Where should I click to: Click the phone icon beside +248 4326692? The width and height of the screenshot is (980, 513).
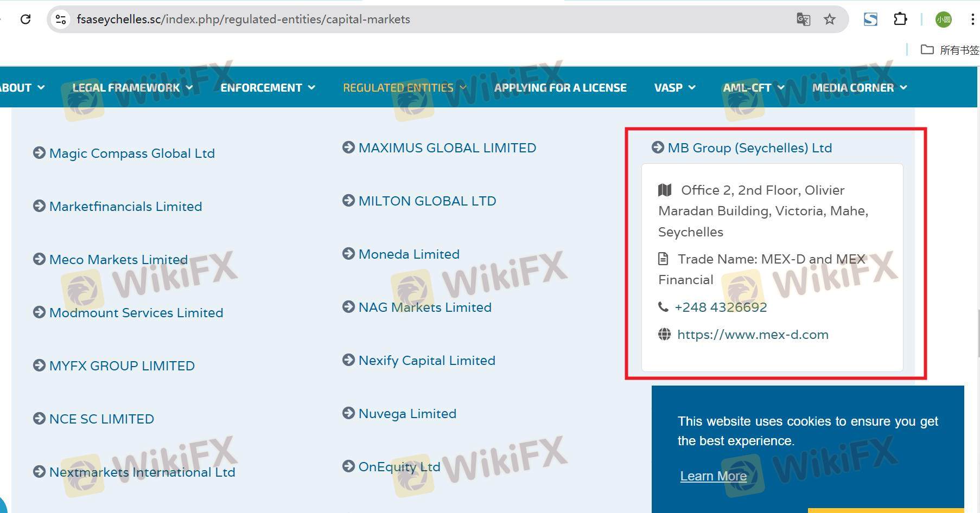click(663, 307)
